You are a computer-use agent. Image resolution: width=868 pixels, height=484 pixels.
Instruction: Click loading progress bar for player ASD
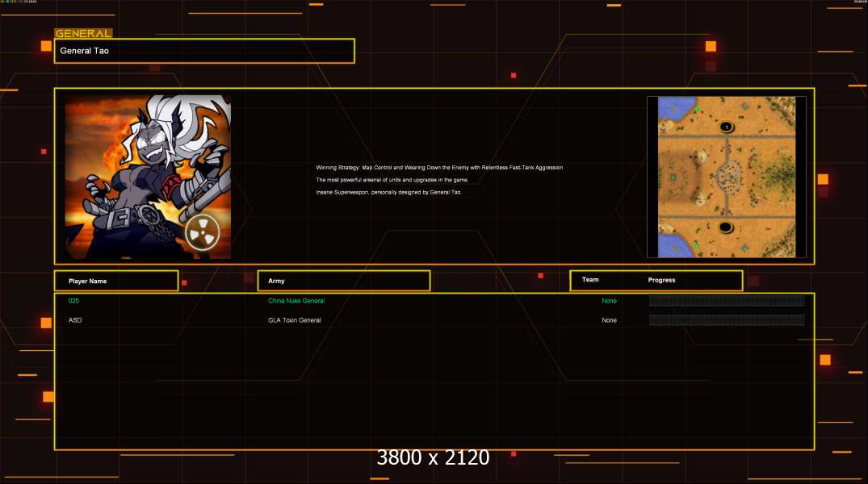(x=727, y=320)
